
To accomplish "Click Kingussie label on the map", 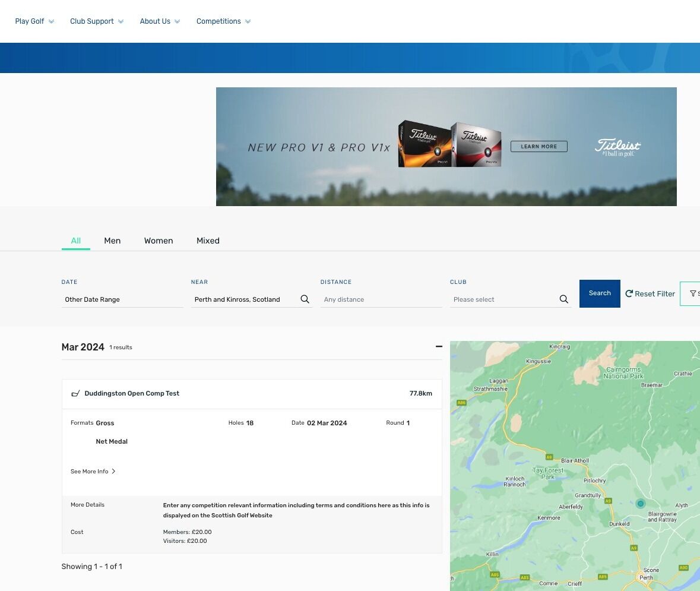I will pos(539,361).
